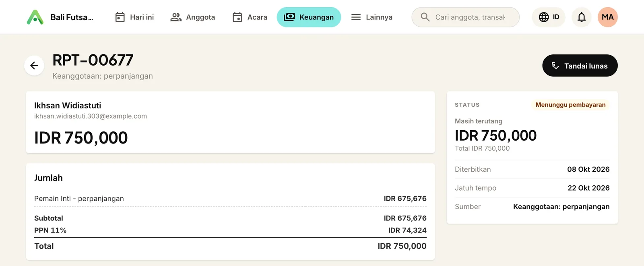The height and width of the screenshot is (266, 644).
Task: Click the Sumber value Keanggotaan: perpanjangan
Action: tap(561, 207)
